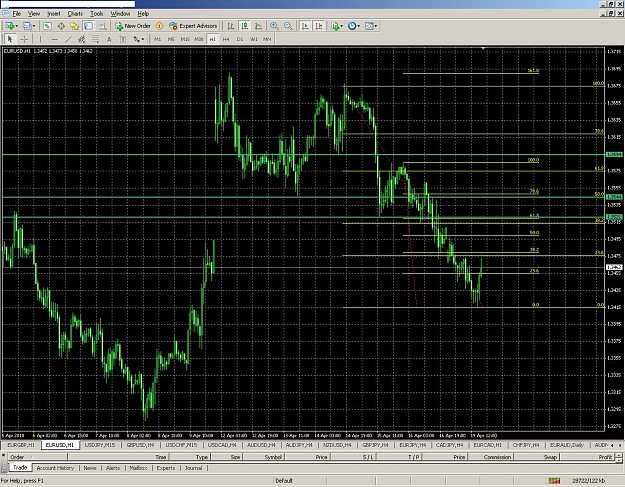Toggle the Terminal window icon

[x=88, y=26]
